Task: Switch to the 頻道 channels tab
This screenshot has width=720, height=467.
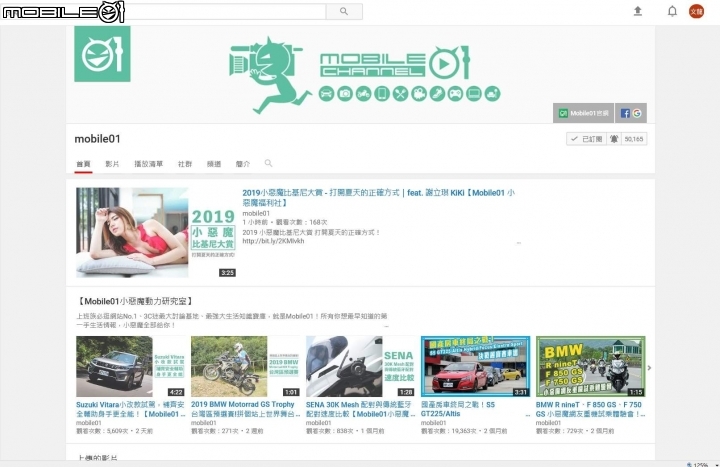Action: [214, 164]
